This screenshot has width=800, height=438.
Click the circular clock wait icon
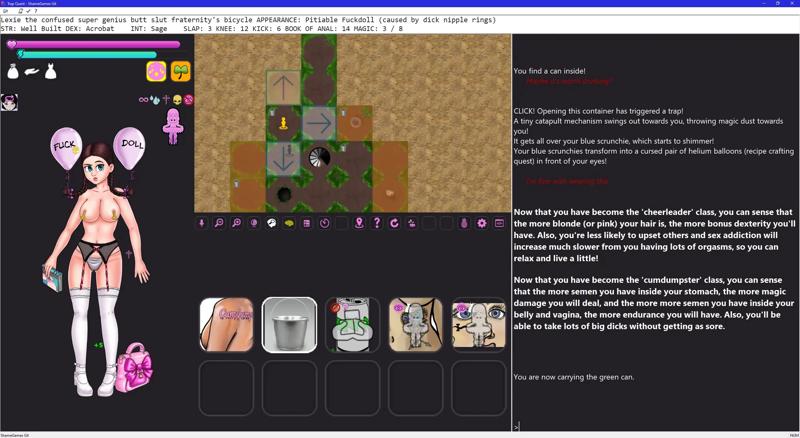[x=324, y=223]
